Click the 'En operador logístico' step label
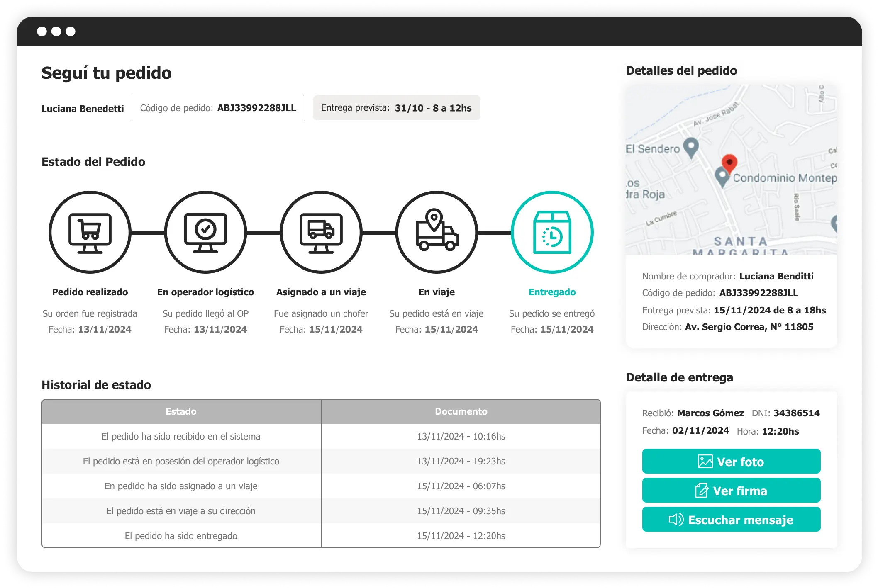878x588 pixels. [x=205, y=292]
